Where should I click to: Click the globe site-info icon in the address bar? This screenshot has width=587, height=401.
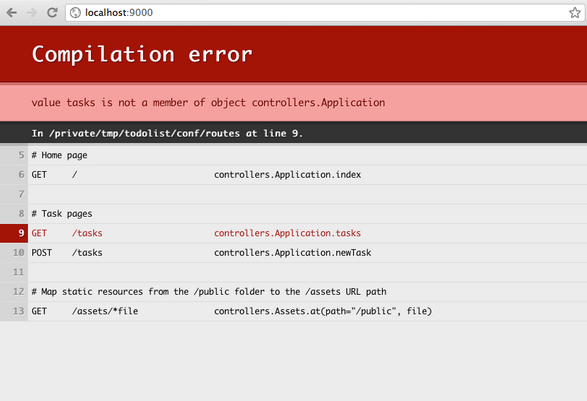point(75,13)
